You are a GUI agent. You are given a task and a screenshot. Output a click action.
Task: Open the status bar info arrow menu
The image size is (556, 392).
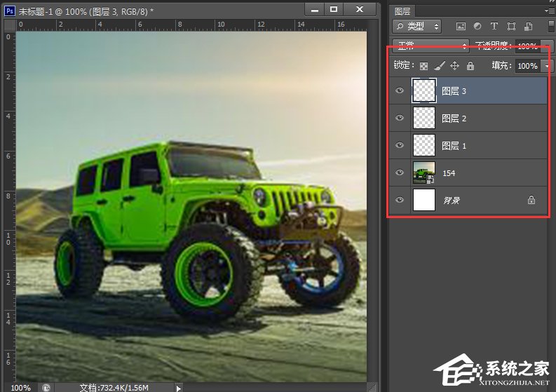(179, 388)
